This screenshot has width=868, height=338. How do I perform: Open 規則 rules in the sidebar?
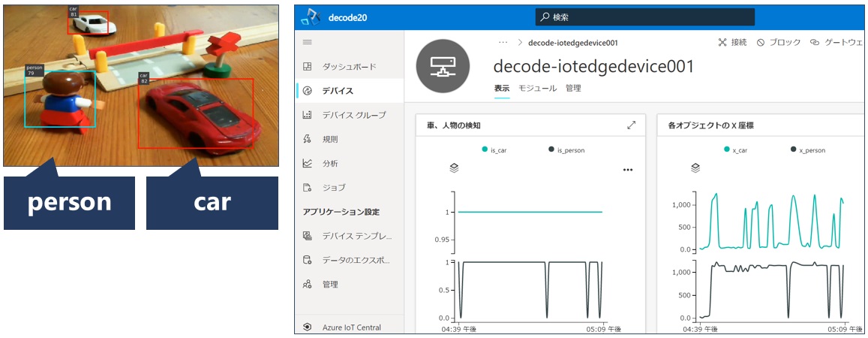[x=350, y=139]
